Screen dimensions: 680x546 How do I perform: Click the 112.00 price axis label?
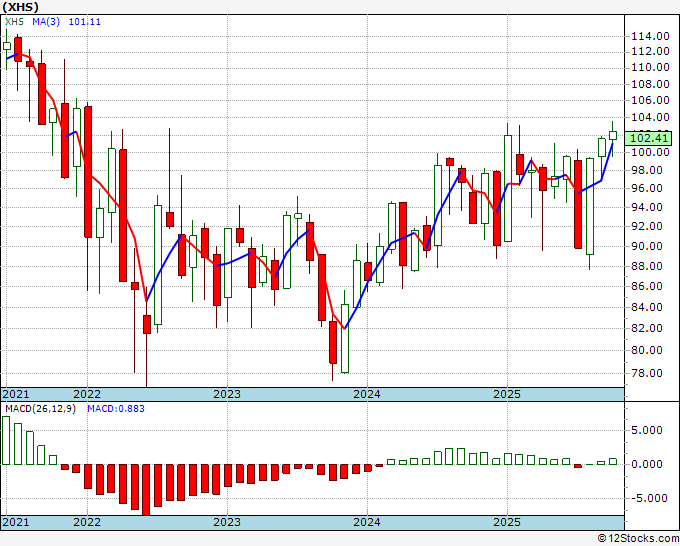(x=650, y=51)
